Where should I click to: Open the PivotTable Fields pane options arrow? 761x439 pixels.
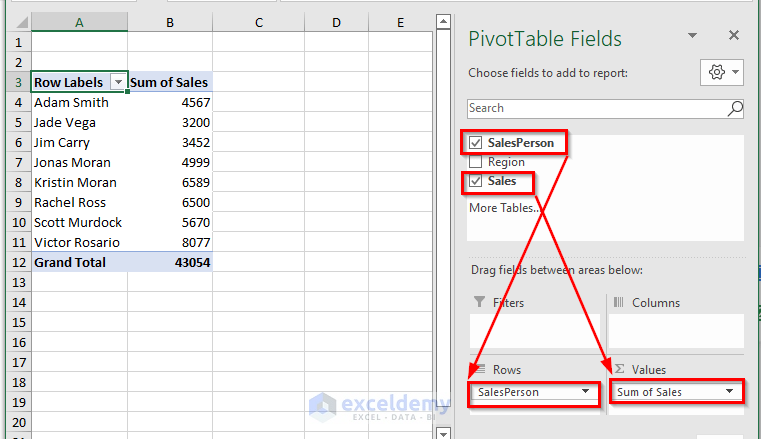(693, 35)
